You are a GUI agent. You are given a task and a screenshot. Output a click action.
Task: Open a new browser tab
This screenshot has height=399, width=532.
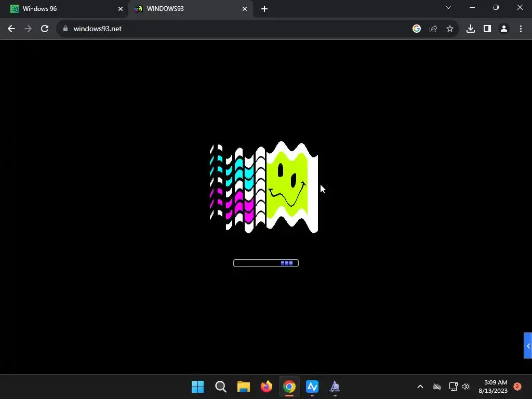(x=264, y=9)
